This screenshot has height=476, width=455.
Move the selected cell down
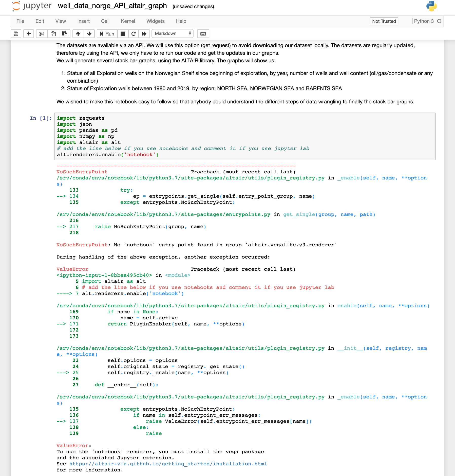(89, 33)
